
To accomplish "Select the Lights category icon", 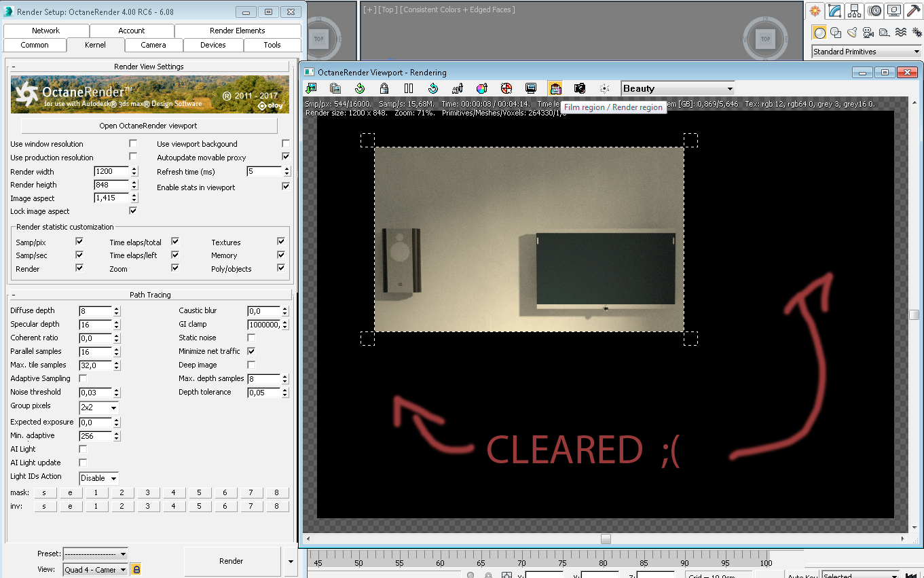I will 852,33.
